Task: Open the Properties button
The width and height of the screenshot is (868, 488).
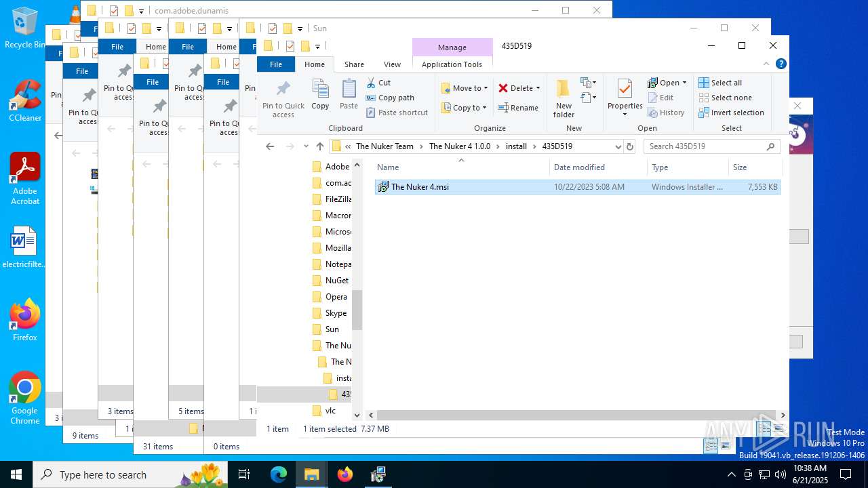Action: [x=625, y=97]
